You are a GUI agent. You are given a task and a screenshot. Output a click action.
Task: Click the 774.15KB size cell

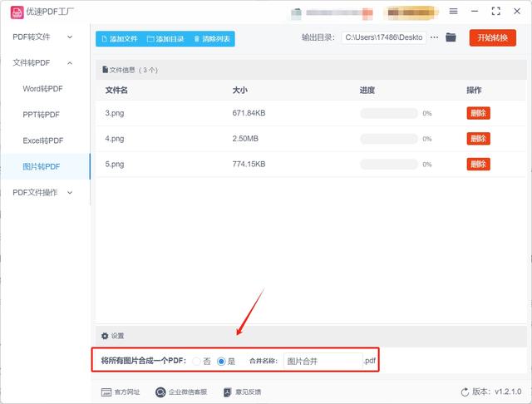coord(249,165)
